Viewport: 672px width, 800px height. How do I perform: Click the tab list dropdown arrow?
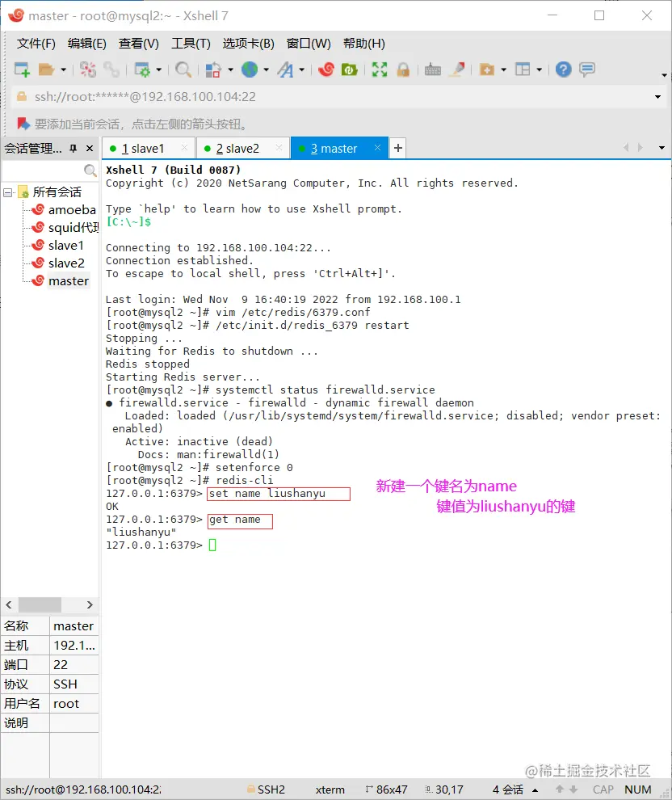pos(661,148)
